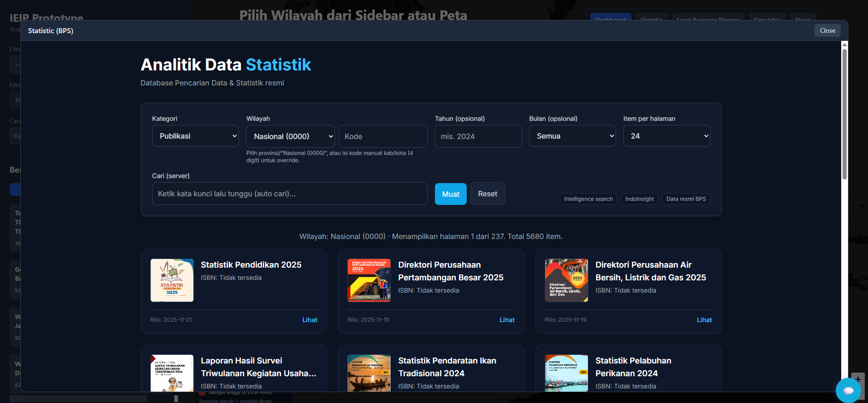Change the Item per halaman dropdown
This screenshot has height=403, width=868.
point(666,136)
